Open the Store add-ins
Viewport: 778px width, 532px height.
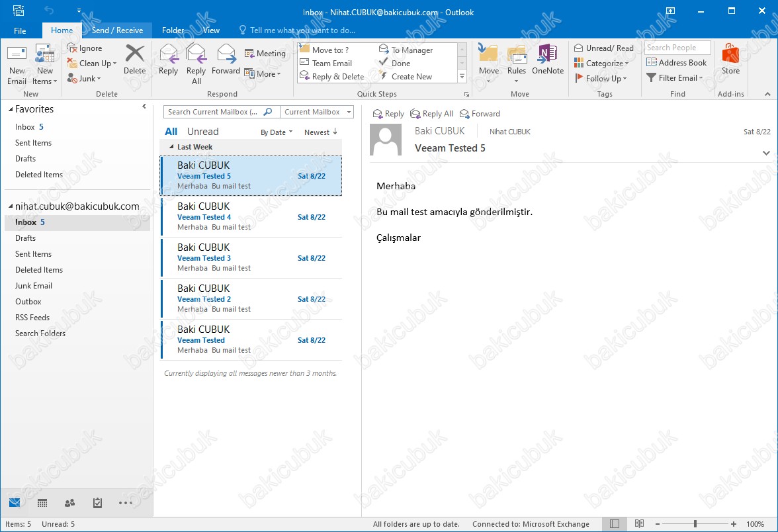pyautogui.click(x=730, y=60)
